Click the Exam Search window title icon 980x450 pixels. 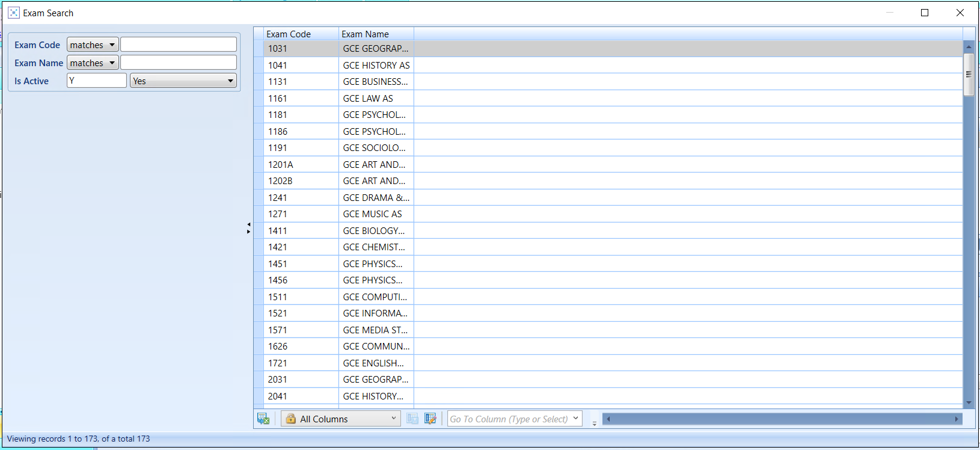pos(13,13)
